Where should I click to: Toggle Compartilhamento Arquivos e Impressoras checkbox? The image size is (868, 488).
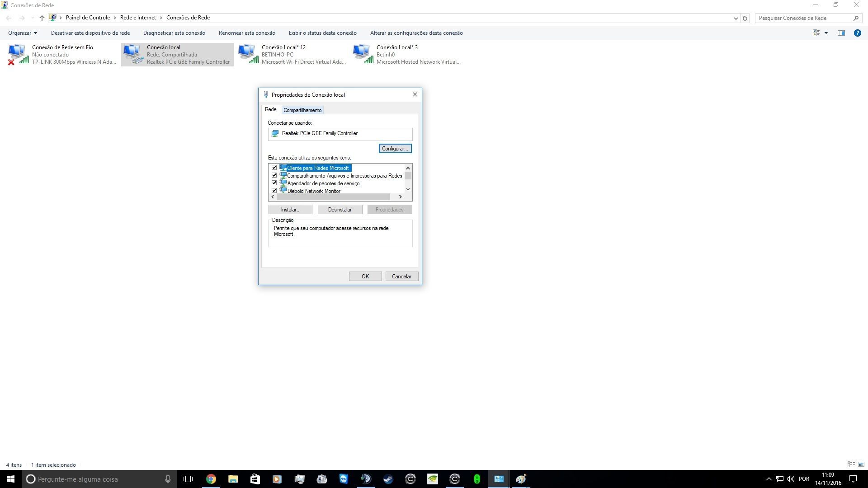(x=274, y=175)
